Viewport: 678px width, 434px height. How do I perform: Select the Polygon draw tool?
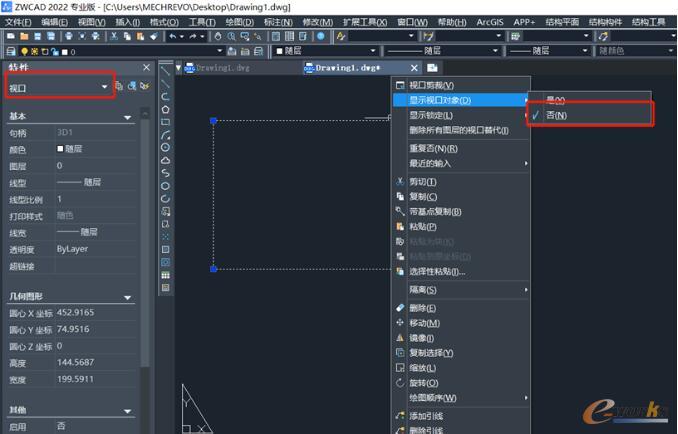point(165,109)
